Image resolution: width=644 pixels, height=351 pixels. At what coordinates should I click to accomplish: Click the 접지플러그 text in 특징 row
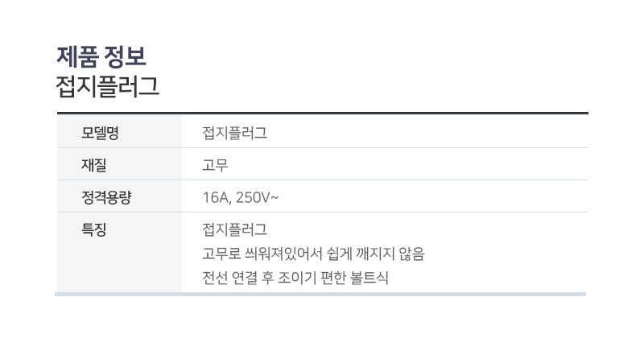(x=234, y=229)
